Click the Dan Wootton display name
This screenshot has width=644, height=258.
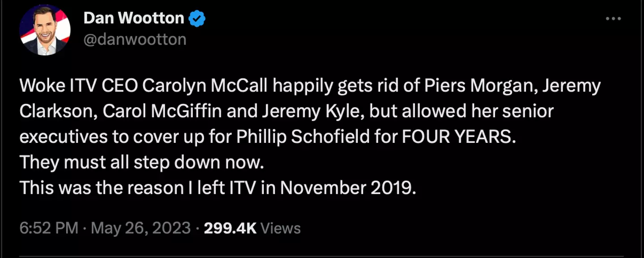click(x=133, y=18)
